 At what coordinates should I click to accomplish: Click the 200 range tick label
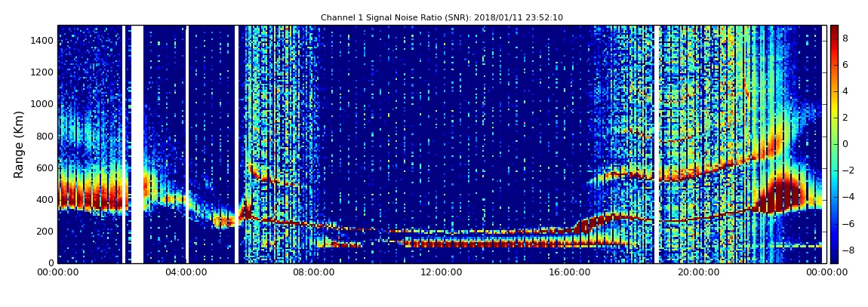click(46, 232)
